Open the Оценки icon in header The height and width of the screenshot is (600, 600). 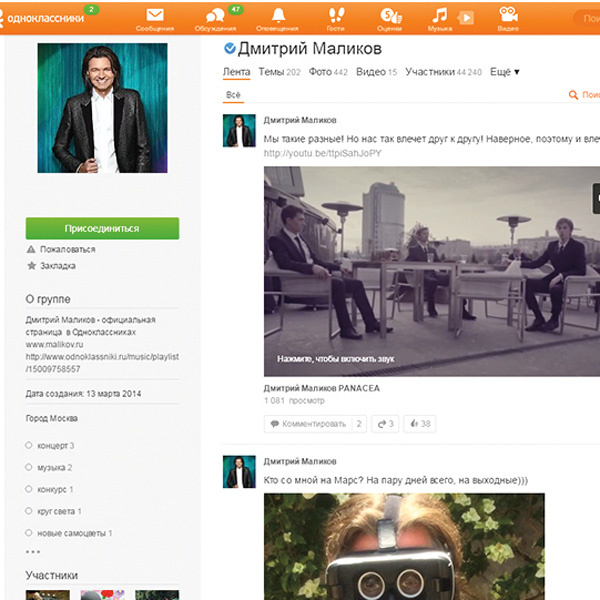(391, 16)
